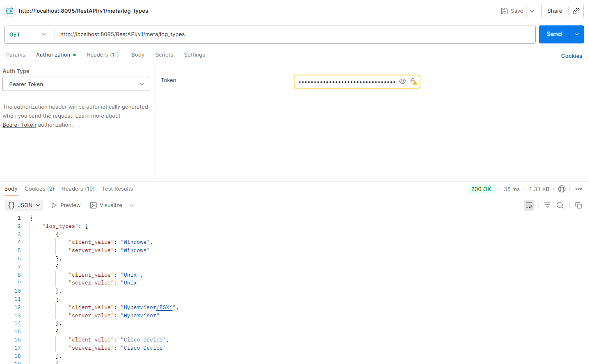Screen dimensions: 589x364
Task: Send the request
Action: pyautogui.click(x=554, y=34)
